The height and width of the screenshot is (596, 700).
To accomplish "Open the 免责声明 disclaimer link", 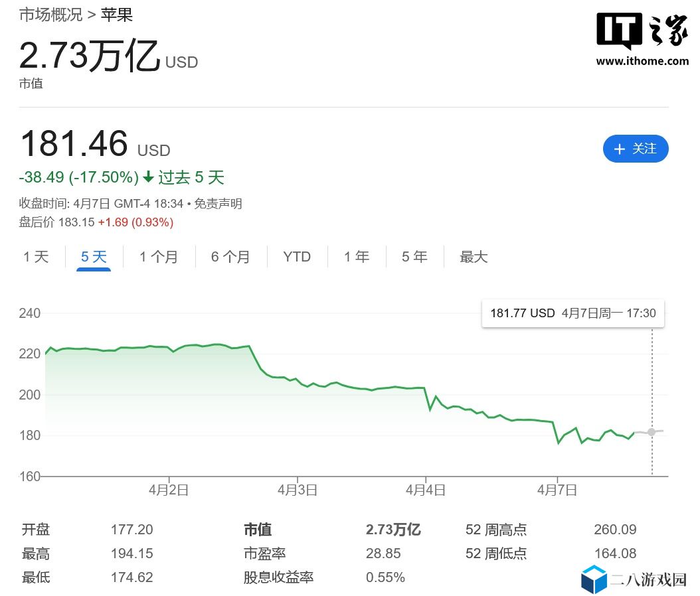I will [x=219, y=204].
